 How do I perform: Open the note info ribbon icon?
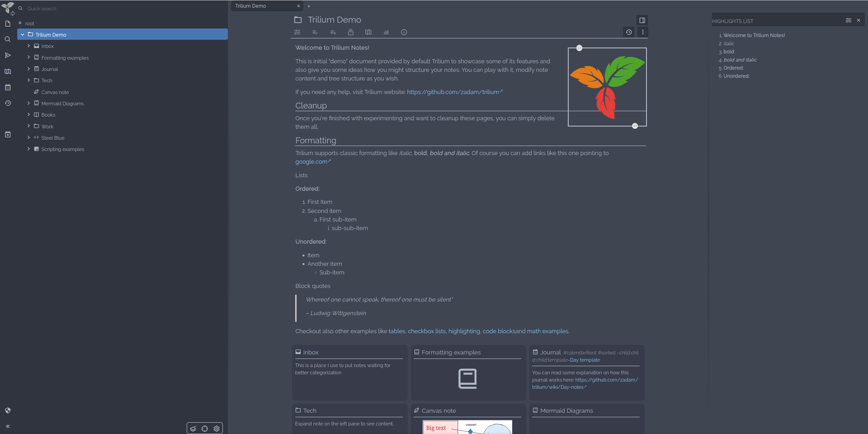404,32
